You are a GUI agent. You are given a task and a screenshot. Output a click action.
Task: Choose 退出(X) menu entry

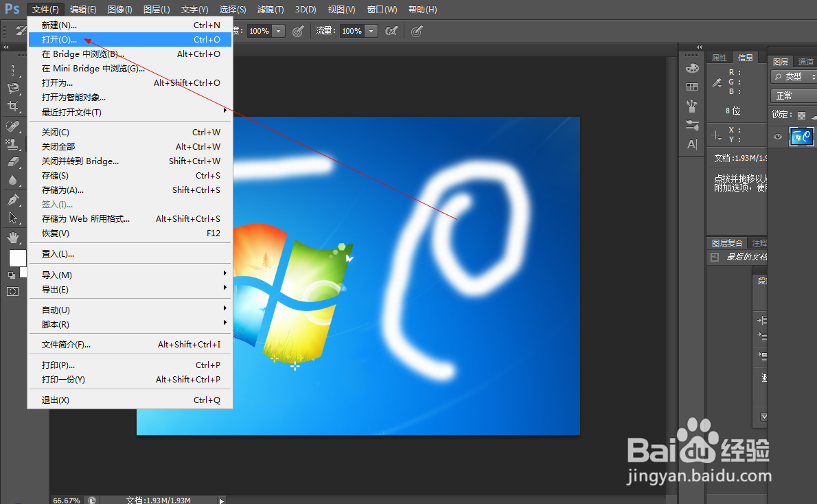tap(130, 400)
